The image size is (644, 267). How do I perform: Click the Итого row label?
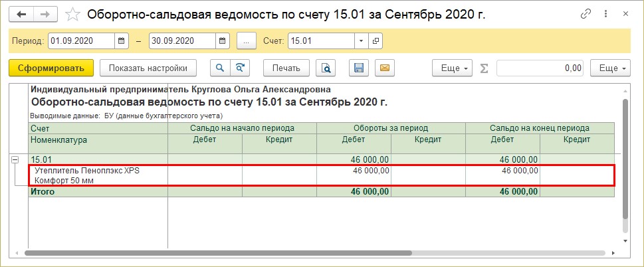click(43, 191)
